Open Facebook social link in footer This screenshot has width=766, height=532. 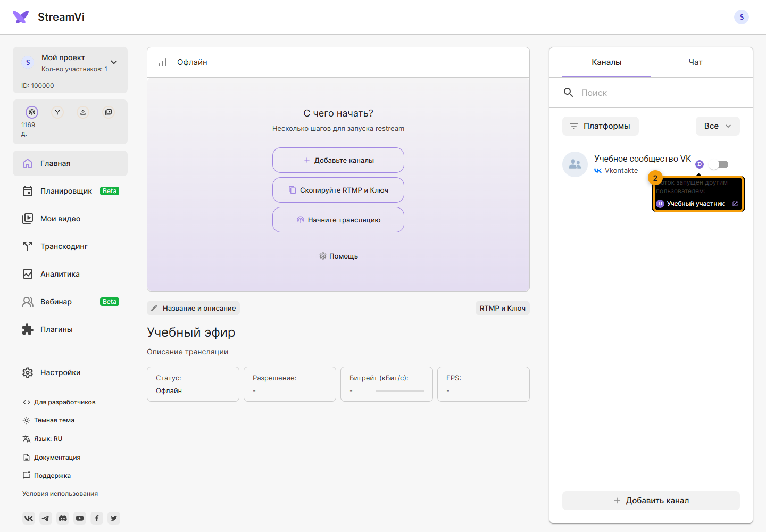(x=97, y=518)
